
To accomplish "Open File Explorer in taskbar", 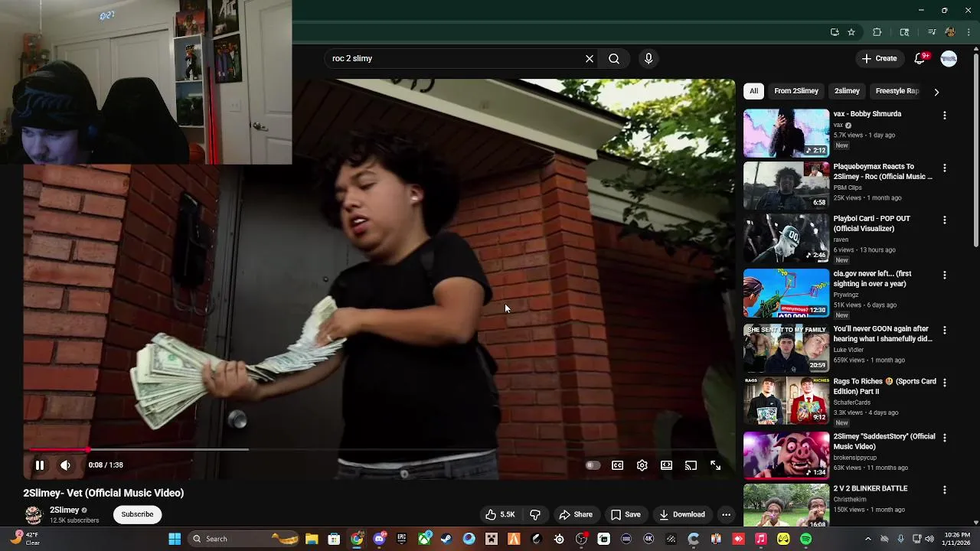I will pyautogui.click(x=312, y=539).
